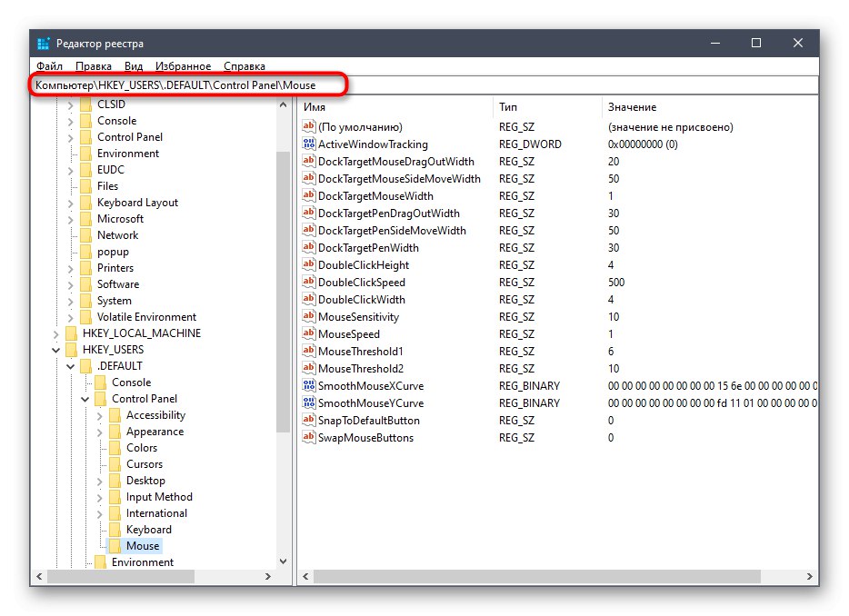849x616 pixels.
Task: Expand the Accessibility key
Action: click(x=100, y=416)
